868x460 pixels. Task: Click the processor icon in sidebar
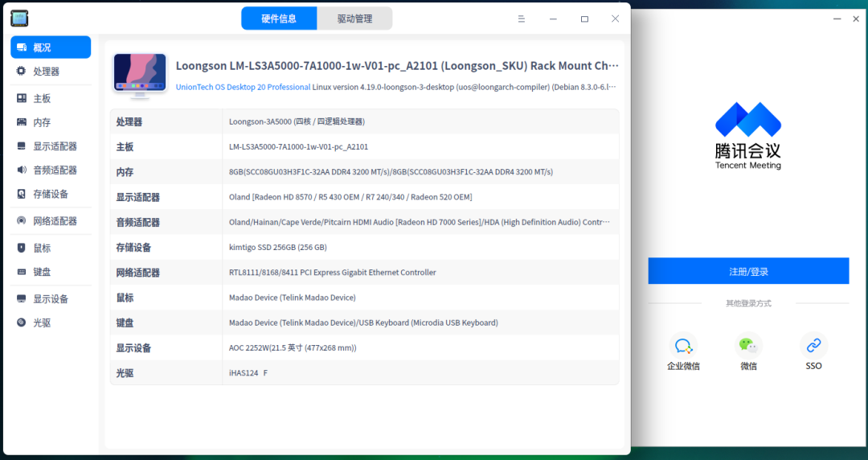pos(22,72)
